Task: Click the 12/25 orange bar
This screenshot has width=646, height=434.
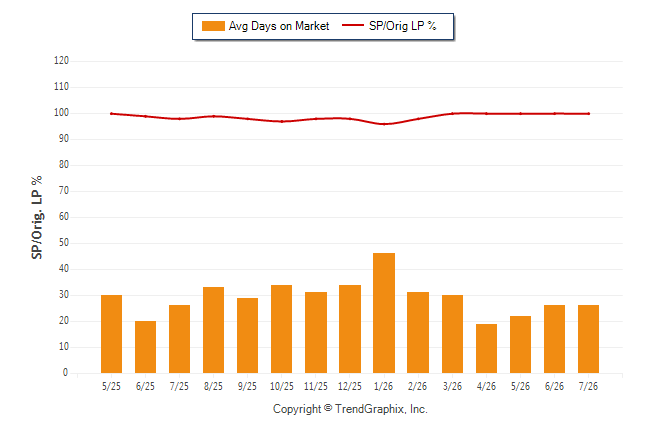Action: (x=350, y=329)
